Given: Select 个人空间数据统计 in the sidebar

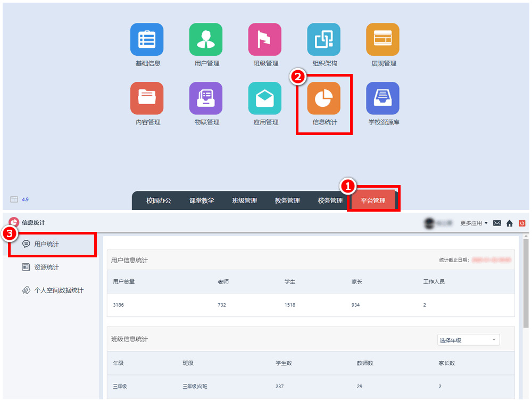Looking at the screenshot, I should 59,290.
